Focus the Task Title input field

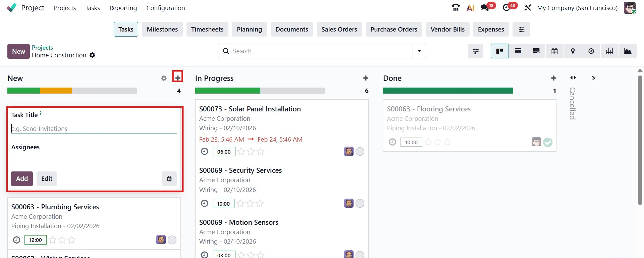point(94,129)
